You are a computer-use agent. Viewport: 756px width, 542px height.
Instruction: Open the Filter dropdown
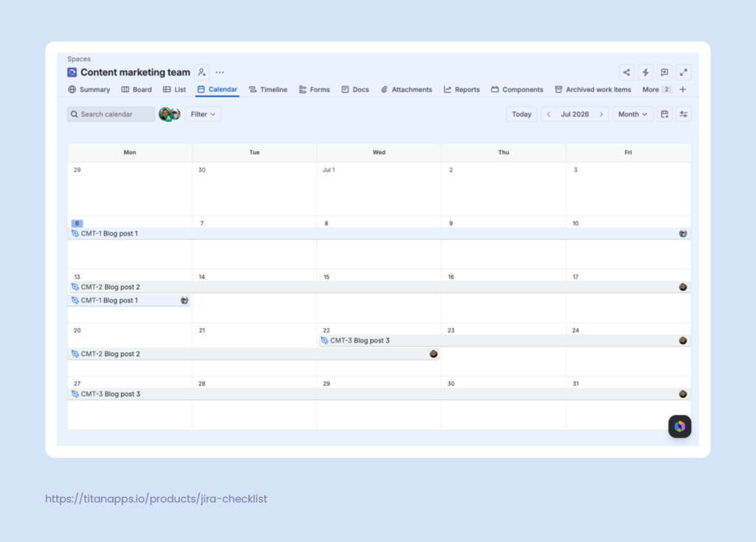tap(203, 114)
